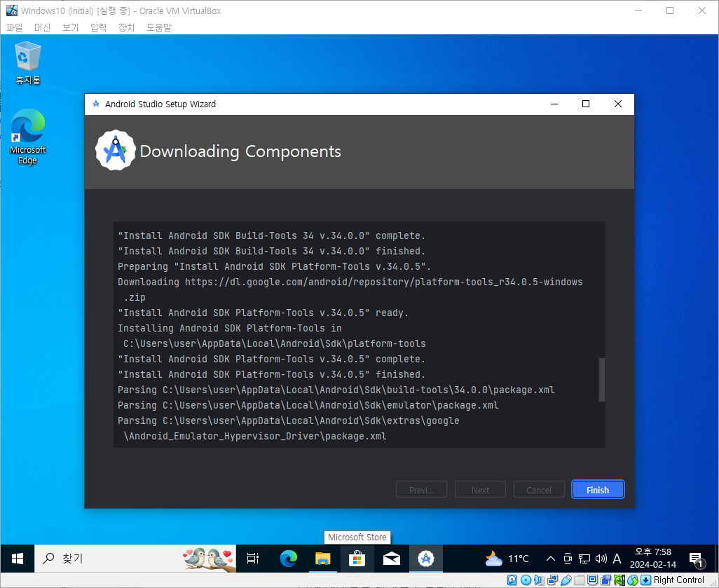Click the Android Studio taskbar icon
This screenshot has height=588, width=719.
pyautogui.click(x=425, y=558)
